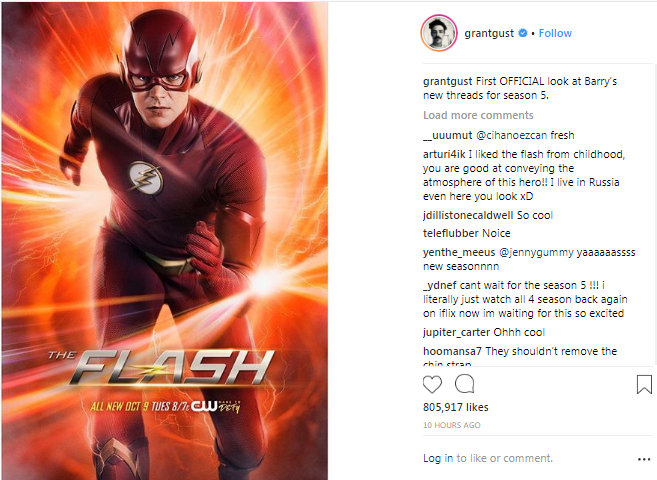Save the post with the bookmark icon

[644, 384]
